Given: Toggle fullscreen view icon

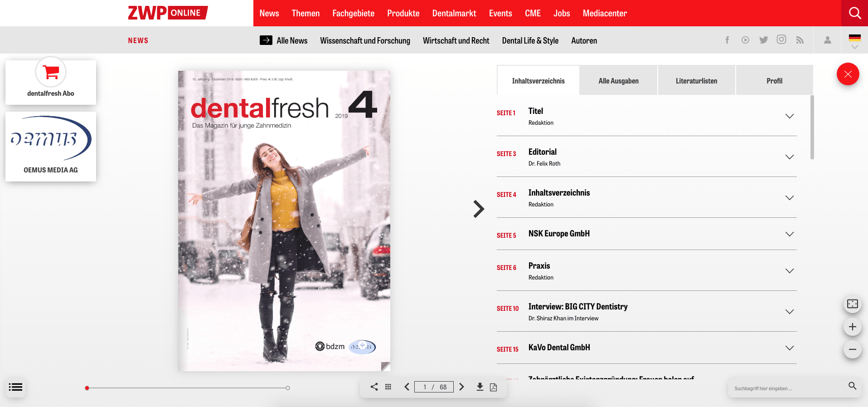Looking at the screenshot, I should pos(853,304).
